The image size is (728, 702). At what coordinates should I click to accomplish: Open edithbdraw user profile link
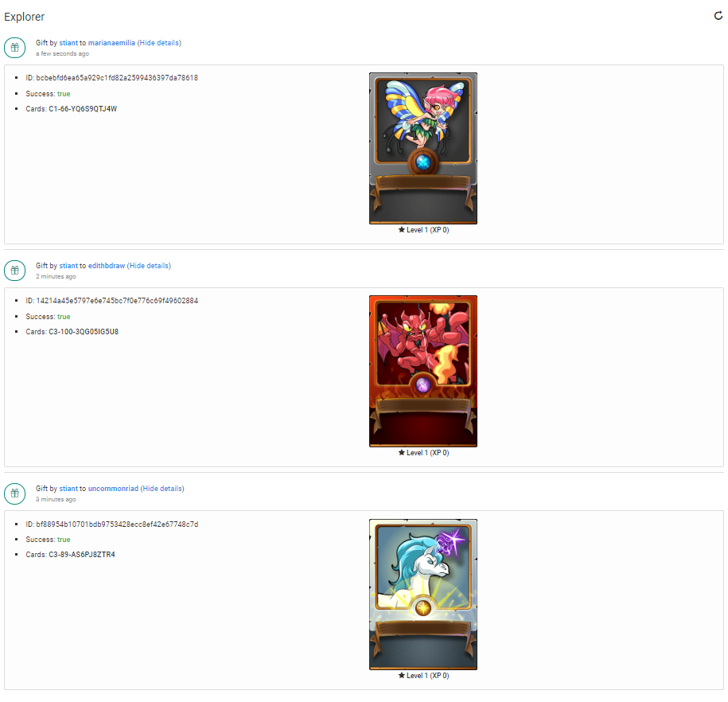(107, 266)
